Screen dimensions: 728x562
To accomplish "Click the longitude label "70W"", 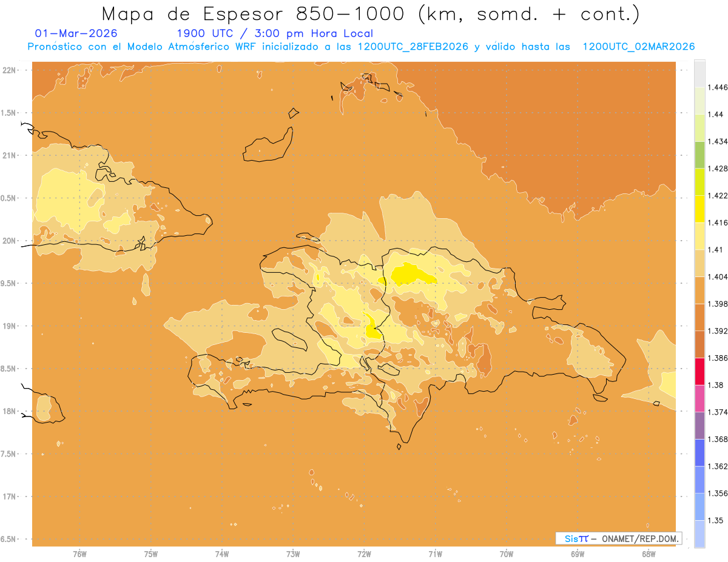I will tap(507, 554).
